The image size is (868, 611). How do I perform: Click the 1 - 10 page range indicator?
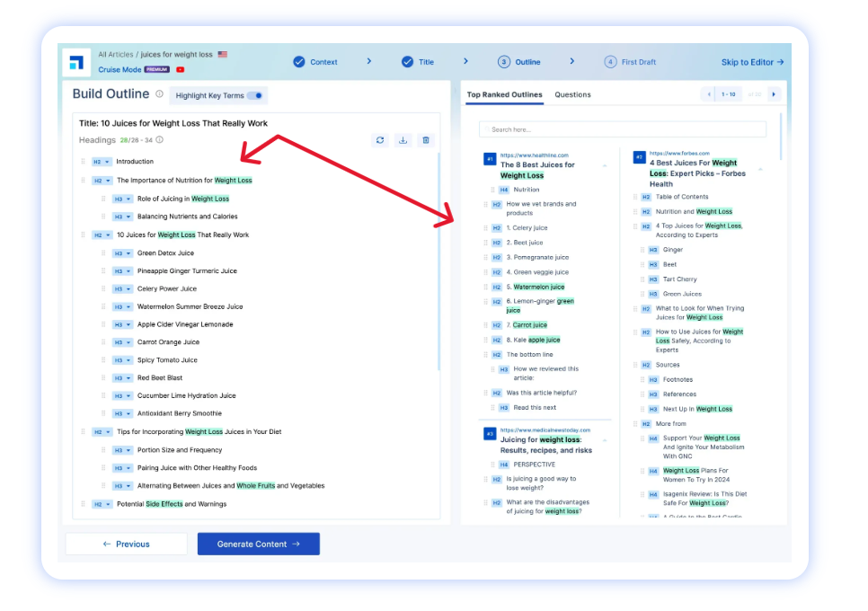728,94
